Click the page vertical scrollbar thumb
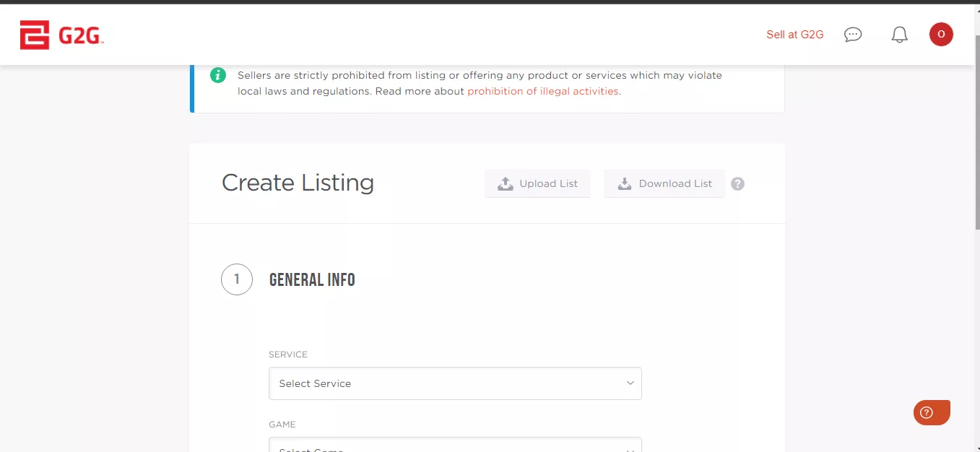 [x=976, y=130]
